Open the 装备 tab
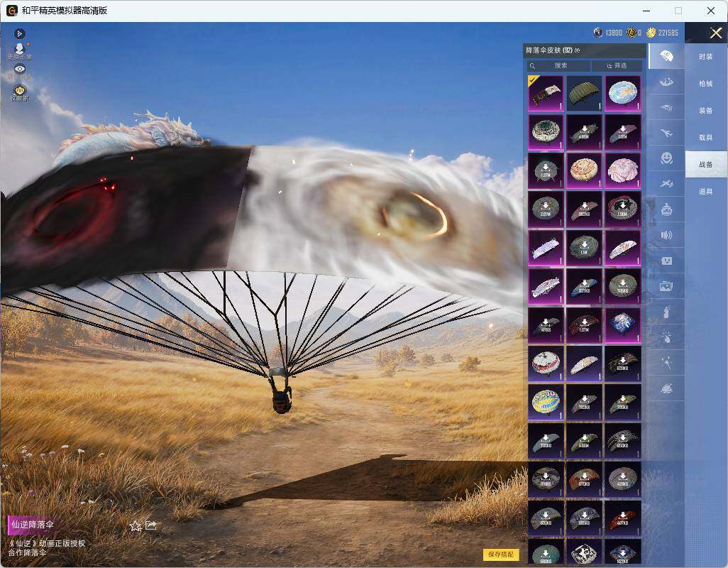Viewport: 728px width, 568px height. tap(706, 111)
